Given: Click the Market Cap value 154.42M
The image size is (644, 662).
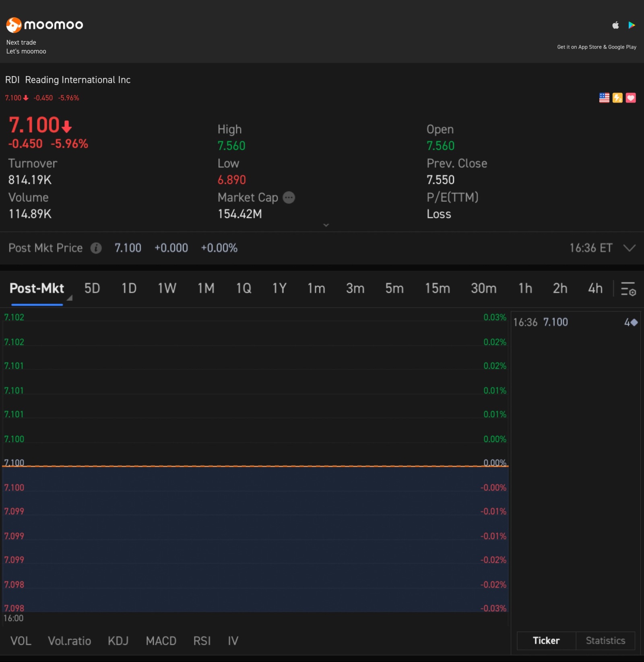Looking at the screenshot, I should (240, 214).
